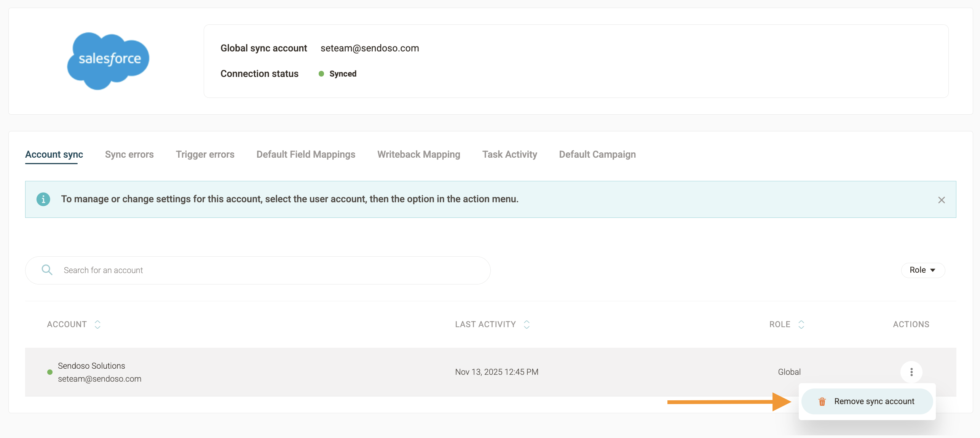Click the trash icon in Remove sync account
Image resolution: width=980 pixels, height=438 pixels.
tap(822, 401)
